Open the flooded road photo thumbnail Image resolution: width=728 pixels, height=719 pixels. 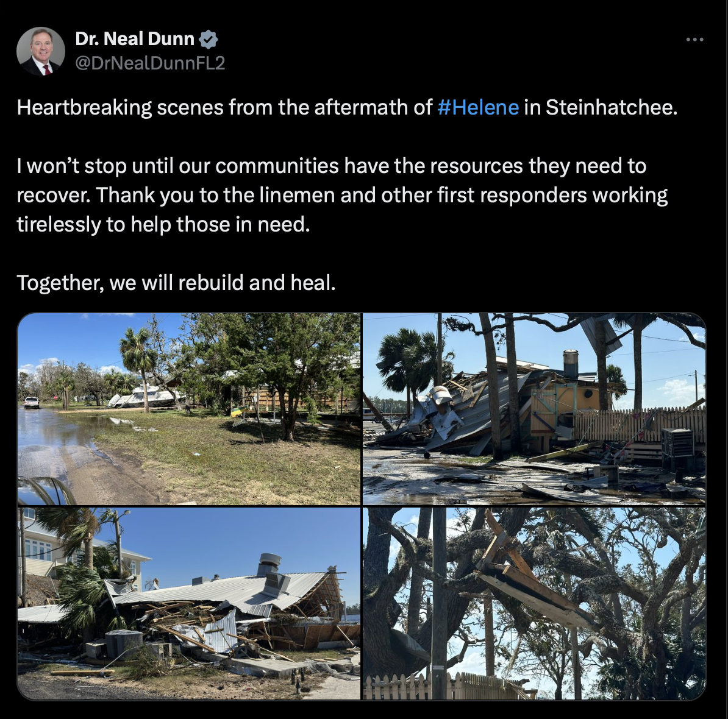click(x=189, y=409)
